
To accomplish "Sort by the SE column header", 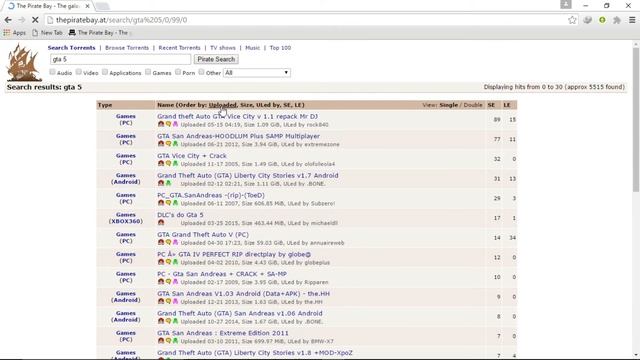I will tap(491, 105).
